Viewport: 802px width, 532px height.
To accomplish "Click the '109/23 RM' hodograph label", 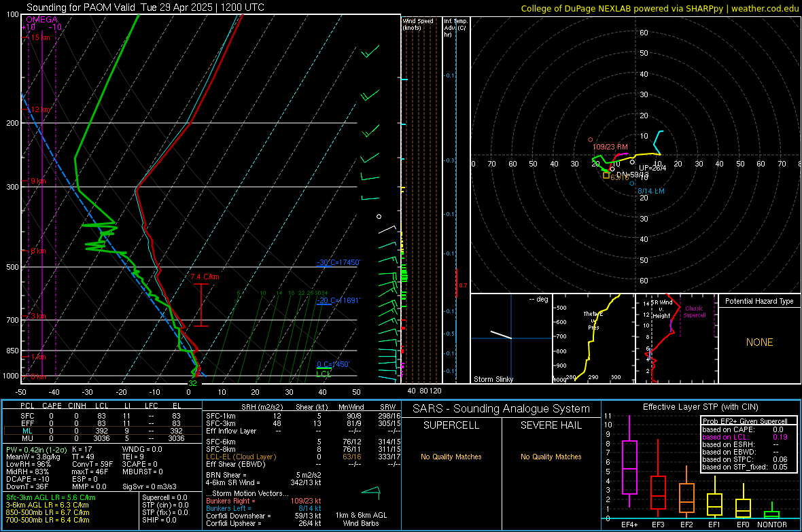I will (610, 147).
